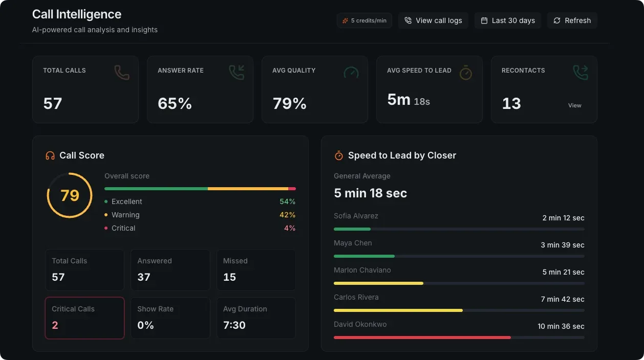
Task: Click the 4% Critical value
Action: click(290, 228)
